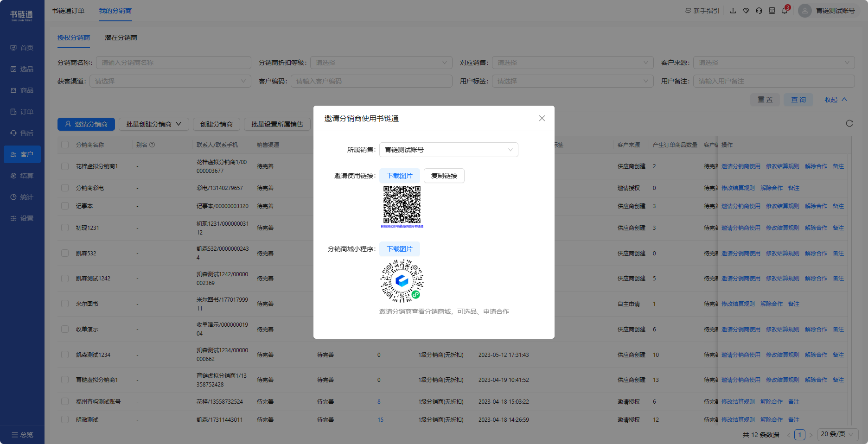868x444 pixels.
Task: Check the row 凯森532
Action: coord(65,253)
